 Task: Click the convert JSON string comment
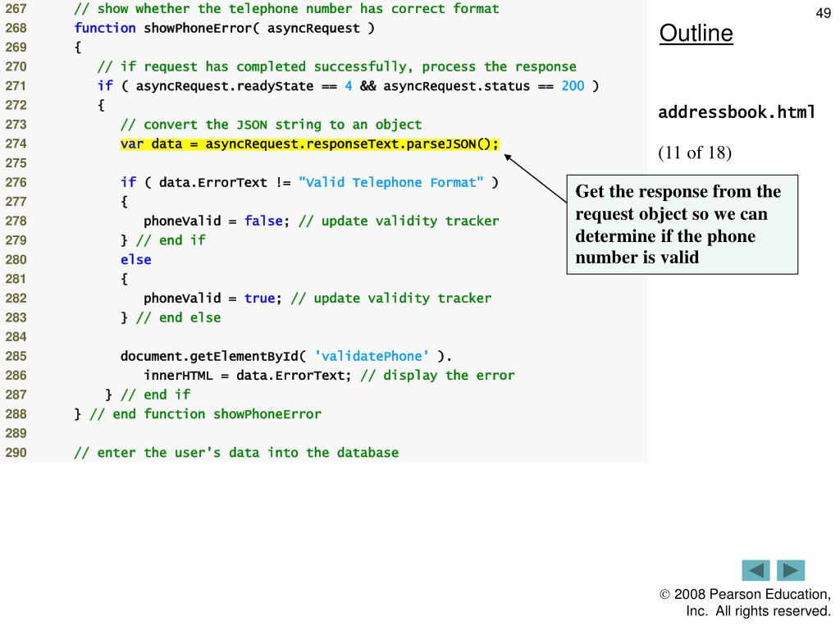click(x=271, y=125)
